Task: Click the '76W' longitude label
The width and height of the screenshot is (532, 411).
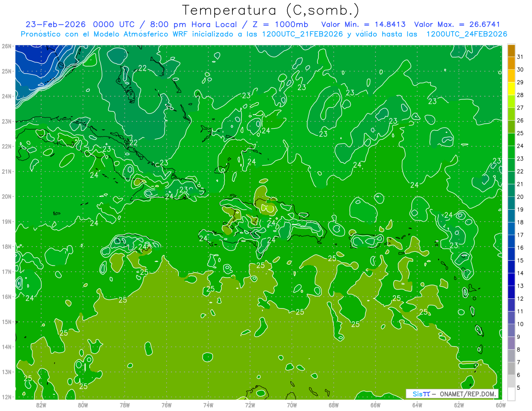Action: [x=166, y=405]
